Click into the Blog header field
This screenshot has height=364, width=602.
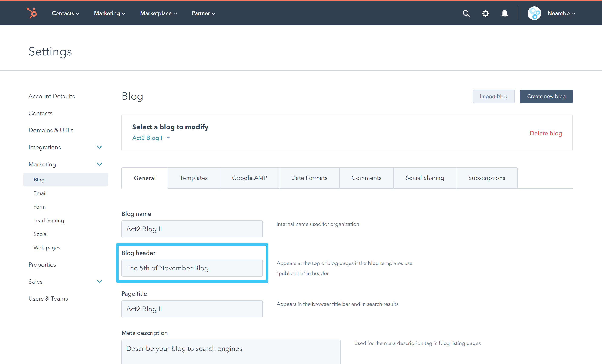click(x=192, y=268)
